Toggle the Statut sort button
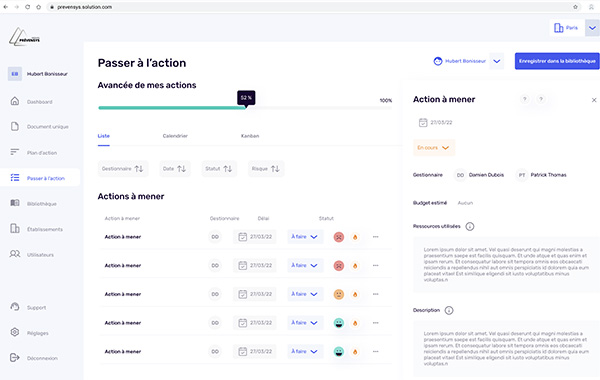The height and width of the screenshot is (380, 600). pyautogui.click(x=219, y=169)
